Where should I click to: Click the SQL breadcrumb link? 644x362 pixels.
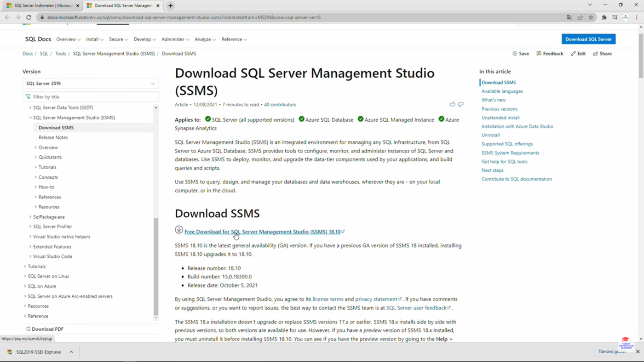(x=44, y=54)
